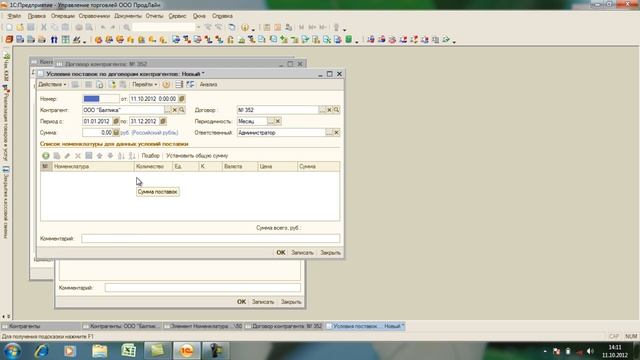Click the delete row X icon in the list toolbar
Screen dimensions: 640x360
[x=78, y=156]
